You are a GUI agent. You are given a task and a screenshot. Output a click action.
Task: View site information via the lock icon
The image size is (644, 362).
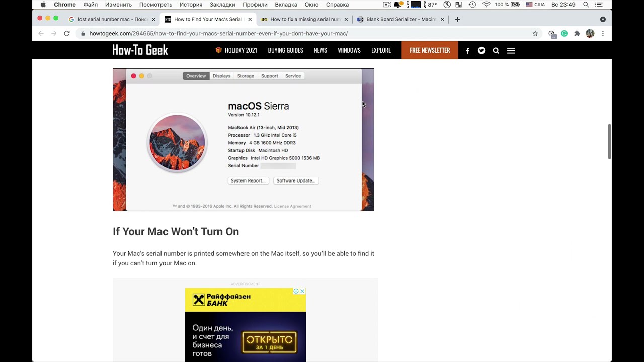83,33
